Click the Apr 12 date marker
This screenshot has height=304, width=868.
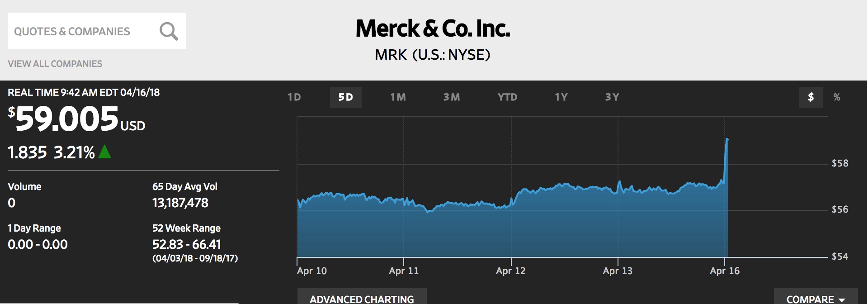(x=511, y=271)
